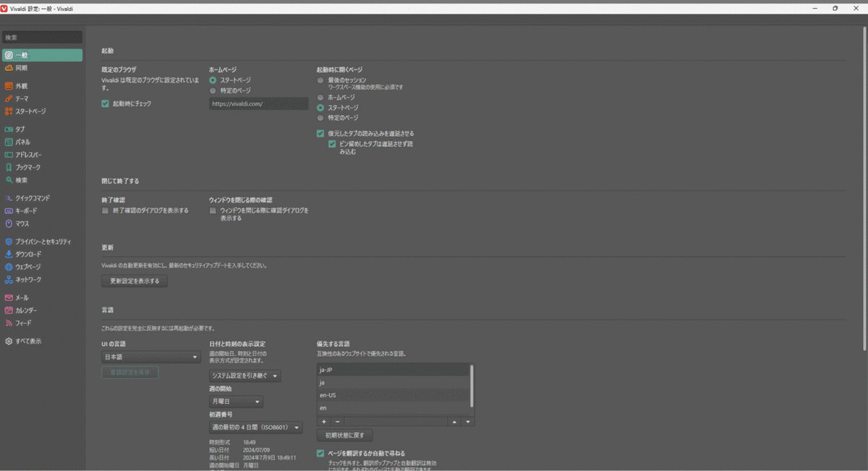
Task: Select ホームページ radio under 起動時に開くページ
Action: (x=320, y=97)
